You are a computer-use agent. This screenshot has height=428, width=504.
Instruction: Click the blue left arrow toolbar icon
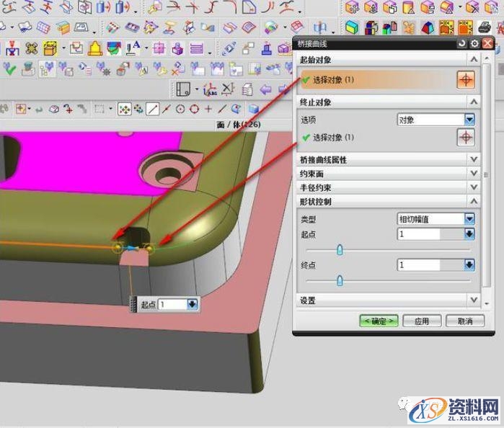pos(265,89)
